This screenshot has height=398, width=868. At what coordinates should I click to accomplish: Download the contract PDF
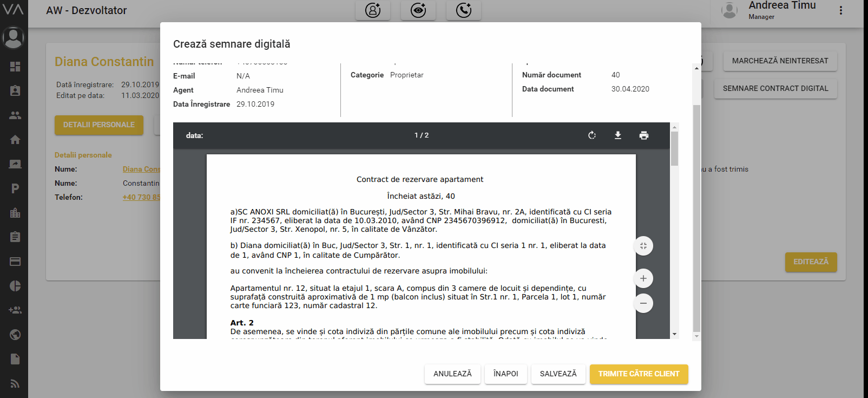click(618, 135)
